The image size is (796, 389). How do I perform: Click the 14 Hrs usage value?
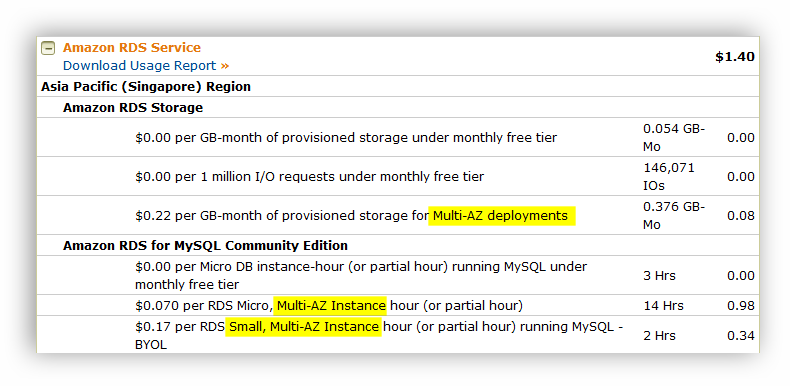coord(663,306)
